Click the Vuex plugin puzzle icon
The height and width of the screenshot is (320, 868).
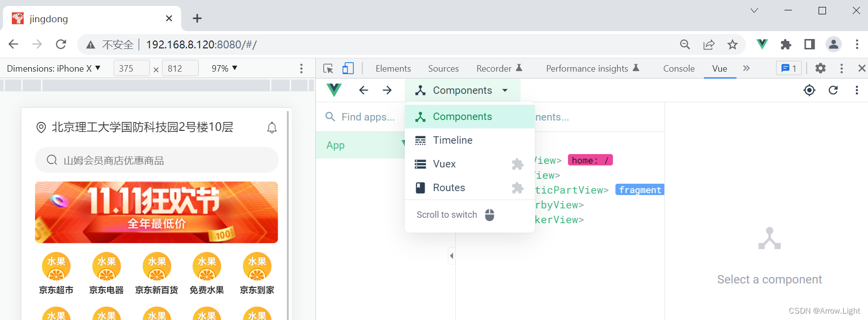[518, 164]
